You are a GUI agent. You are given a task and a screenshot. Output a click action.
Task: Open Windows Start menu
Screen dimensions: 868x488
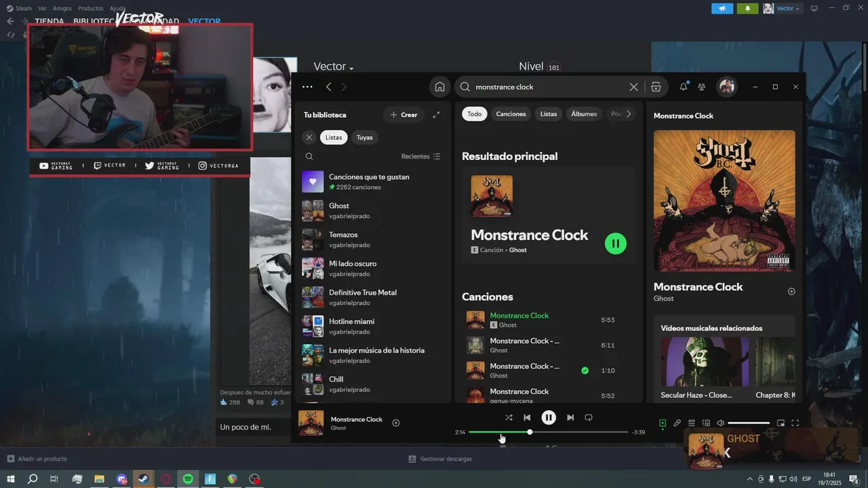point(10,479)
